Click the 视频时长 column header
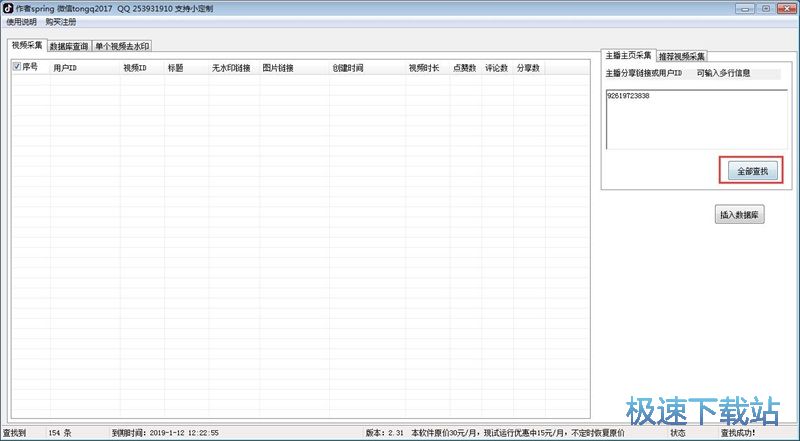800x441 pixels. click(x=428, y=68)
